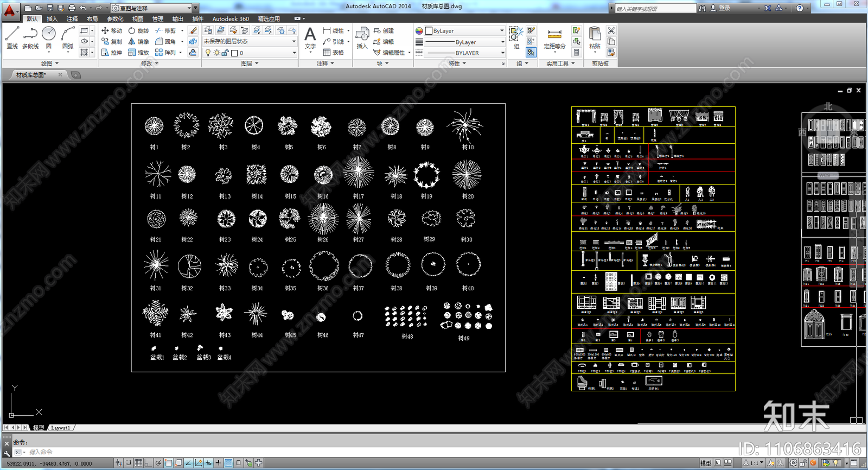Open the layer state dropdown (未保存的图层状态)
This screenshot has height=470, width=868.
pos(250,41)
